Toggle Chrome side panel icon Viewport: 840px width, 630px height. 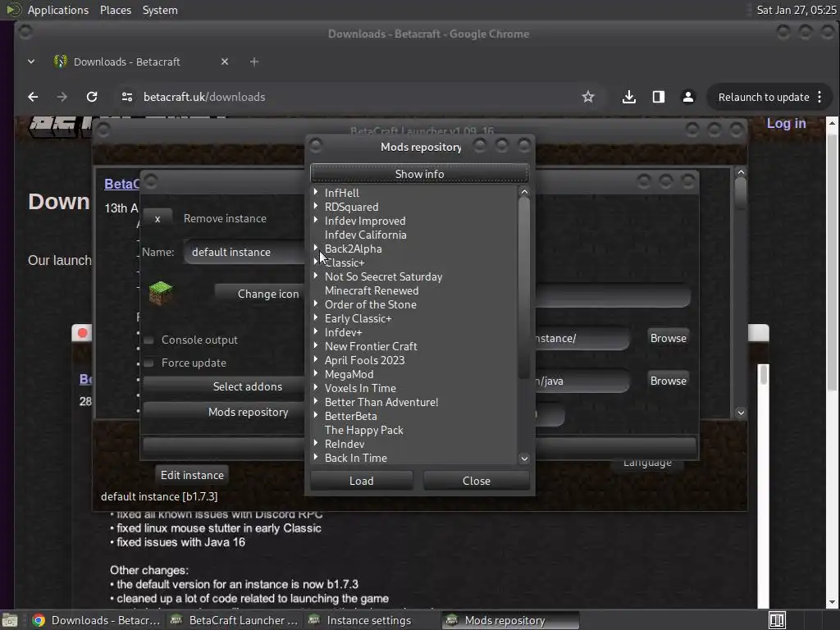coord(659,97)
